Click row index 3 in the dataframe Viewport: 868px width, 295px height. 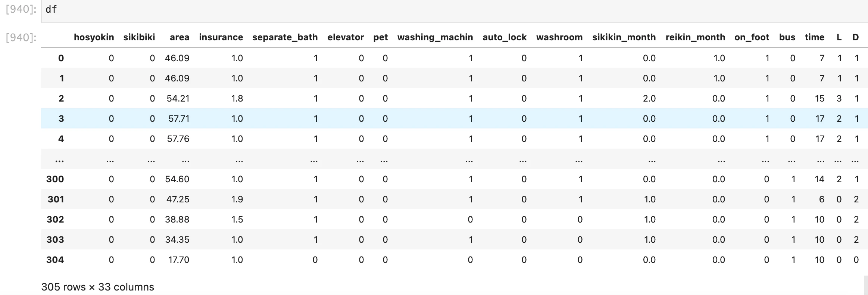(61, 119)
